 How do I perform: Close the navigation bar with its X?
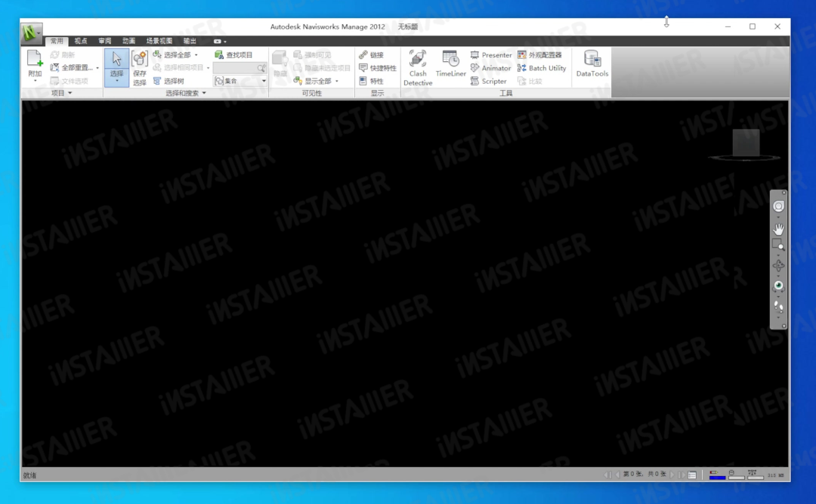click(x=784, y=193)
